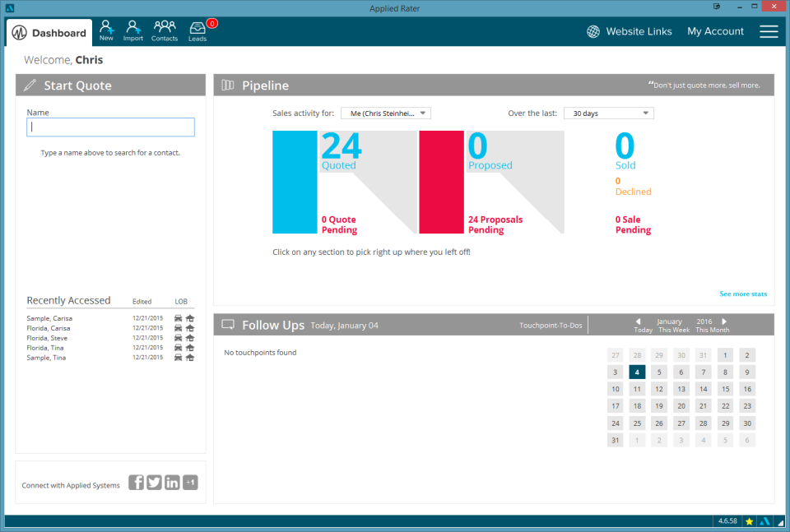Click the blue Quoted color bar
Image resolution: width=790 pixels, height=532 pixels.
coord(295,183)
